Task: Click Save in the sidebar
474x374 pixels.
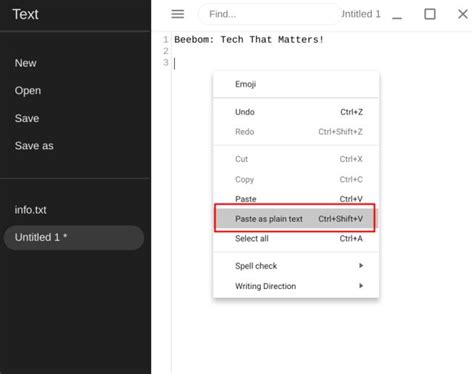Action: (x=27, y=118)
